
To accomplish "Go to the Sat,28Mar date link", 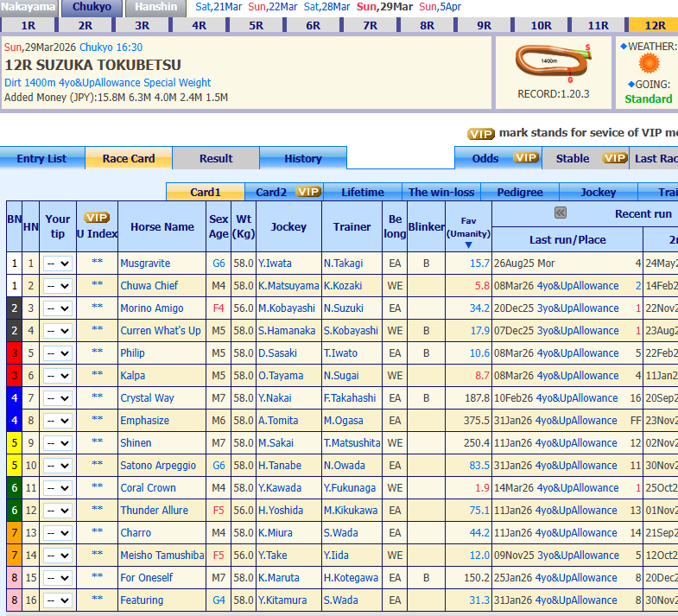I will (x=326, y=7).
